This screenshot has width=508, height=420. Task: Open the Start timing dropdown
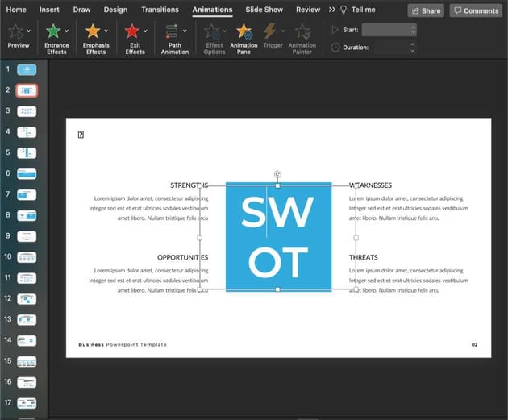click(x=389, y=30)
